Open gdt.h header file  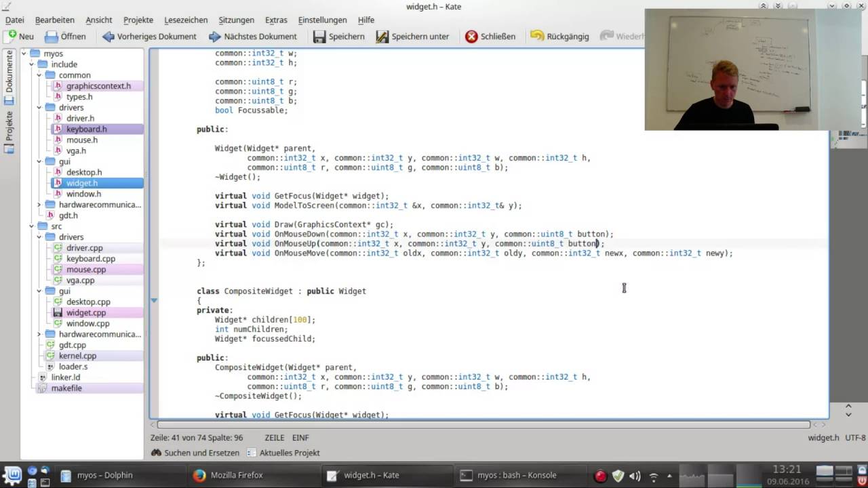pos(68,216)
